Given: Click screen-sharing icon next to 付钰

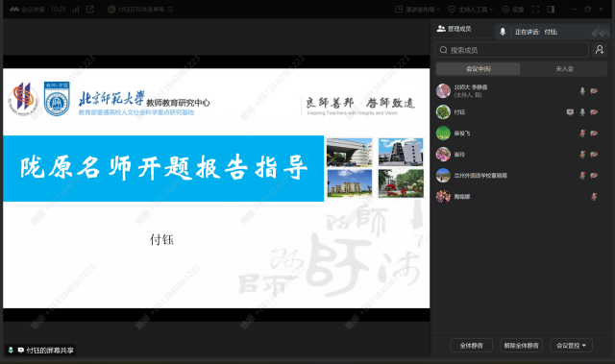Looking at the screenshot, I should point(570,112).
